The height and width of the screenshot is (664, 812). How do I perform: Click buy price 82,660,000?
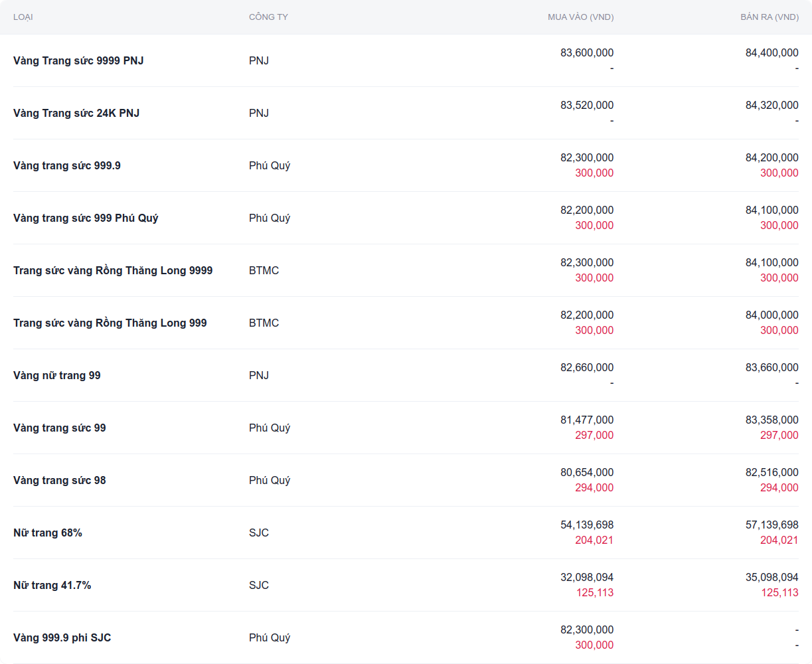[x=587, y=367]
